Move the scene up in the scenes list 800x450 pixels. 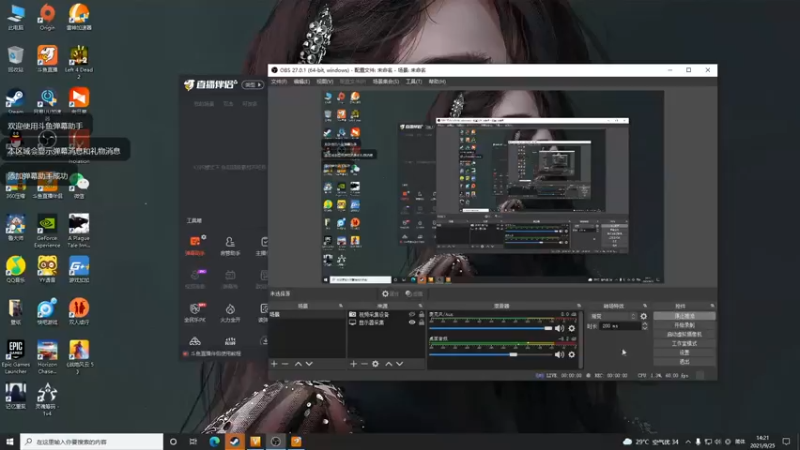tap(298, 364)
